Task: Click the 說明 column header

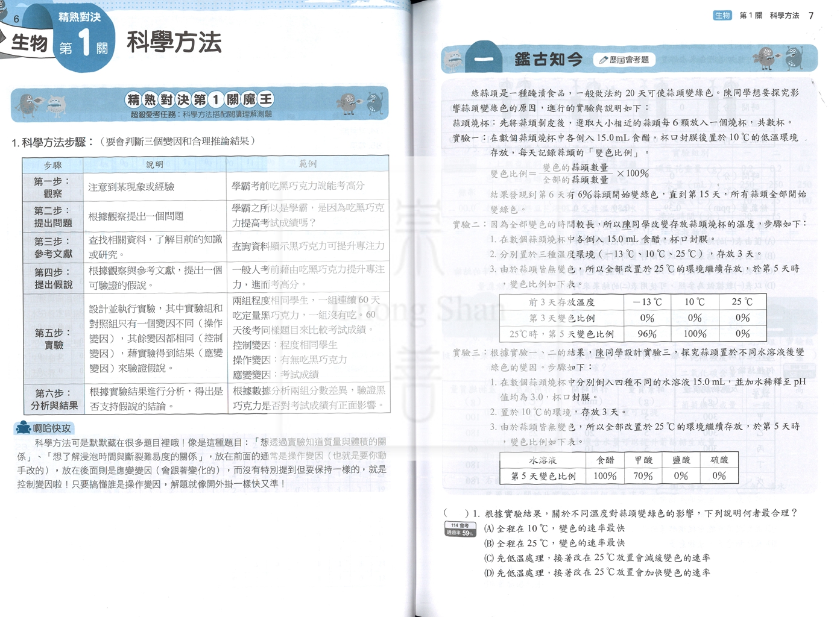Action: [x=154, y=164]
